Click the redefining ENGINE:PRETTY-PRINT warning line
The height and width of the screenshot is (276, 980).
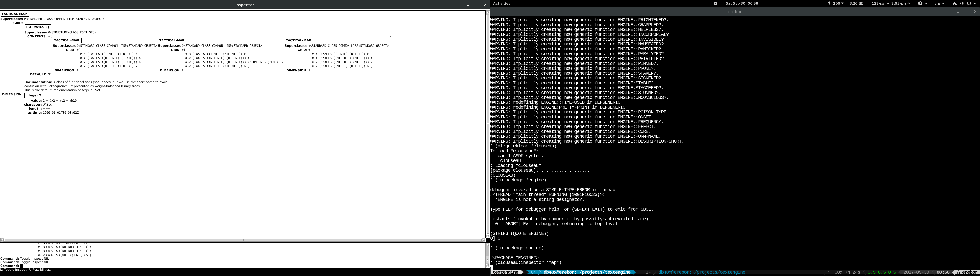[558, 107]
